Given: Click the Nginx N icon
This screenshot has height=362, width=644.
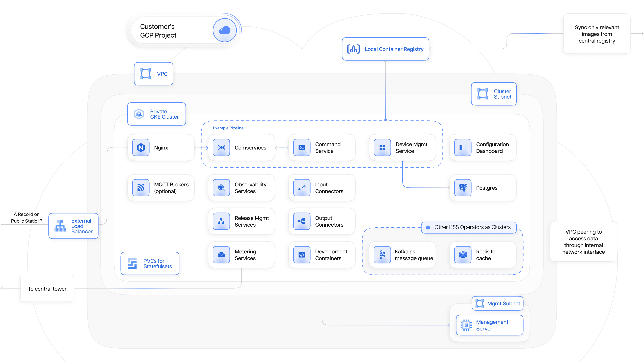Looking at the screenshot, I should (141, 148).
